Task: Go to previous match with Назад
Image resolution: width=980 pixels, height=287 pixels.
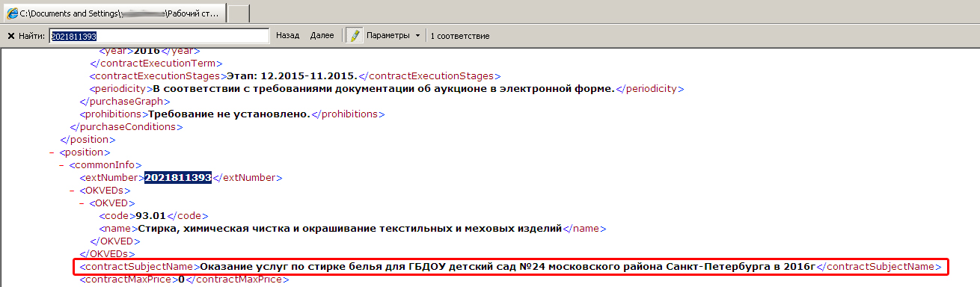Action: [288, 36]
